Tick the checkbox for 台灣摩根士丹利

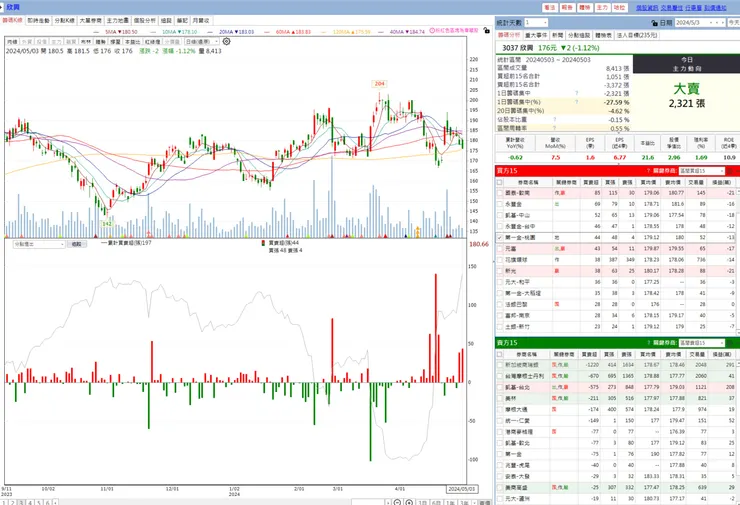tap(500, 376)
